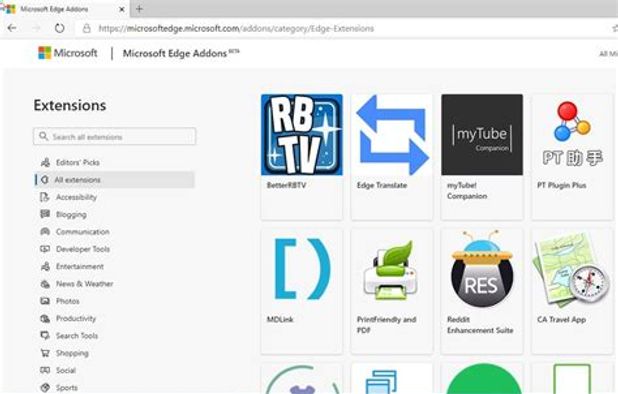618x394 pixels.
Task: Open the Edge Translate arrows thumbnail
Action: coord(392,135)
